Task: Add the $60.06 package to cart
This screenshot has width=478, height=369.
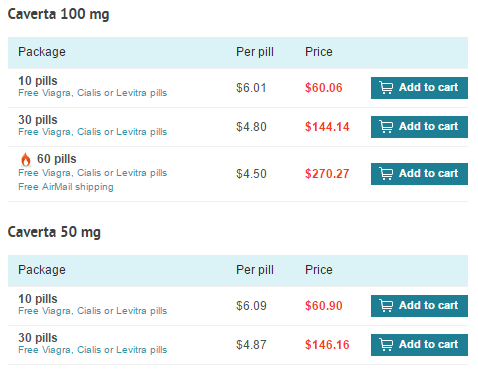Action: 419,88
